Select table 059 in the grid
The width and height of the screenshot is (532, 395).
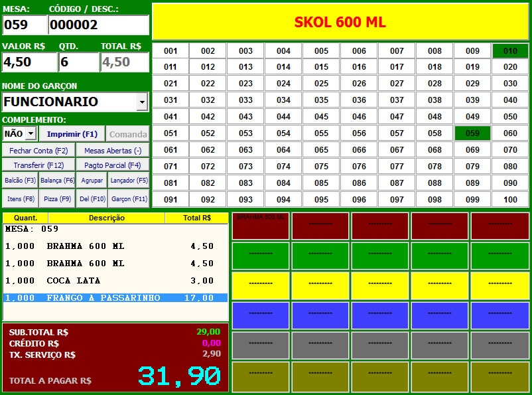[x=472, y=133]
